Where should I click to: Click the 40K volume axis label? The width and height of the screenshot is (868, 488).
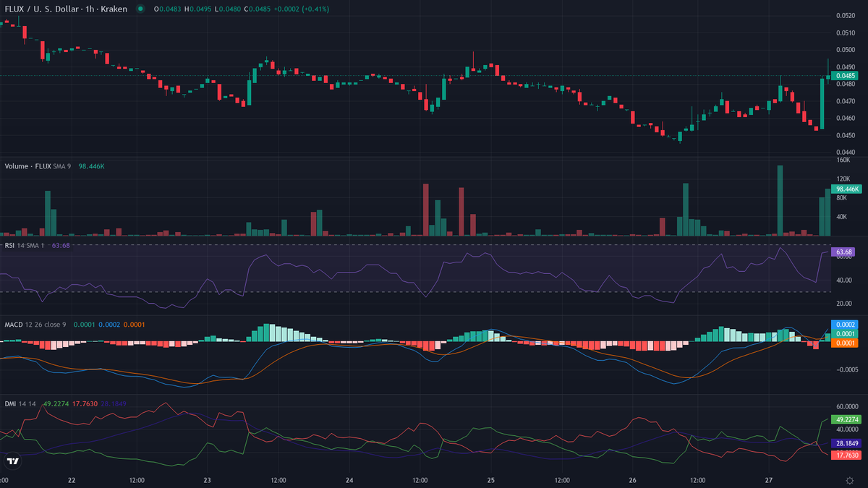click(841, 217)
